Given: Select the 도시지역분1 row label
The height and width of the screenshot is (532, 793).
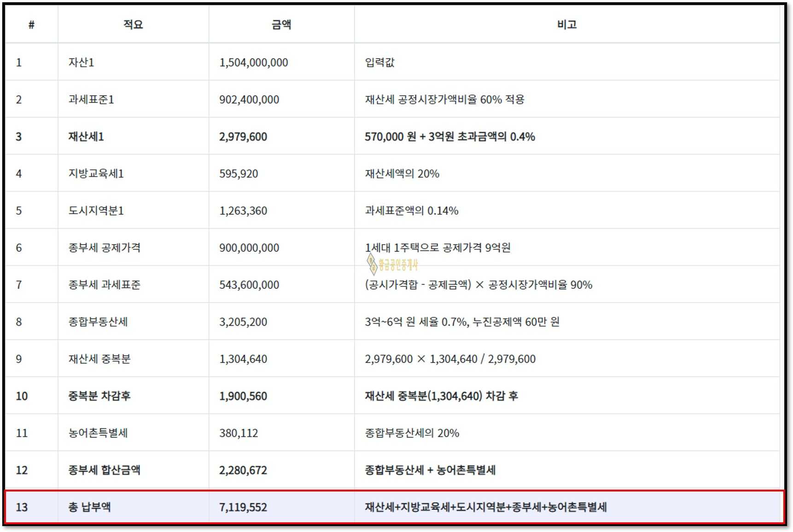Looking at the screenshot, I should (96, 210).
